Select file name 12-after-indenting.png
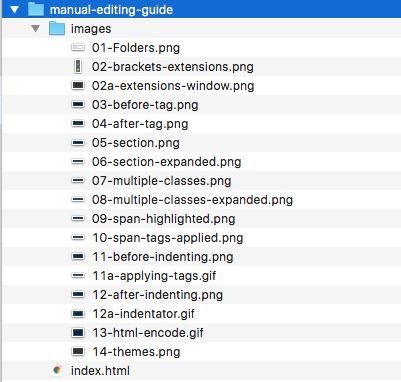Screen dimensions: 401x382 [x=158, y=295]
